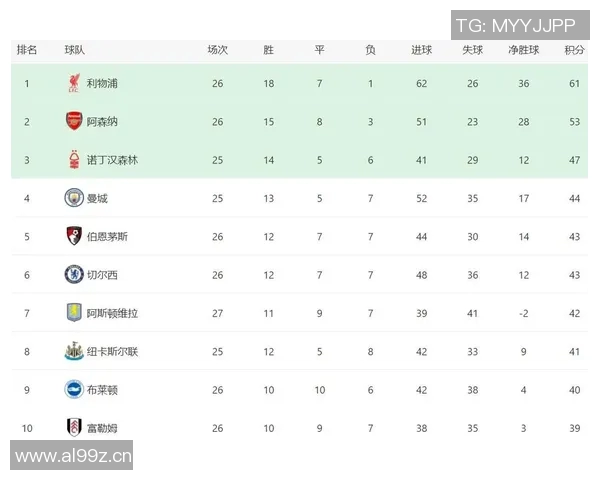Click the Manchester City crest icon

[x=73, y=198]
